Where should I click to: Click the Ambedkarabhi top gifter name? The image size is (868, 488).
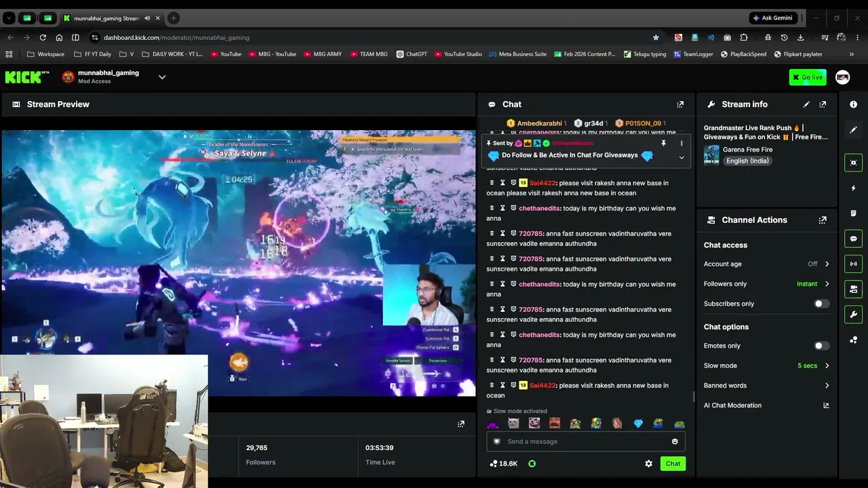540,123
